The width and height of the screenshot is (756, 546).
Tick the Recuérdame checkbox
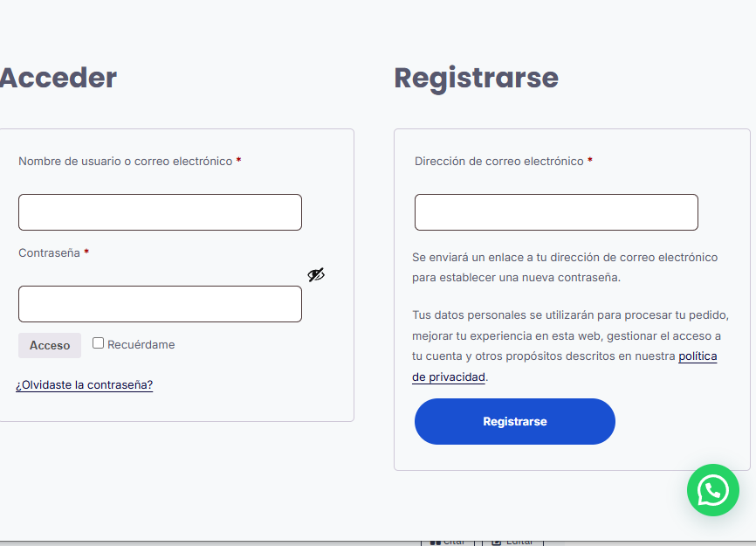point(98,343)
